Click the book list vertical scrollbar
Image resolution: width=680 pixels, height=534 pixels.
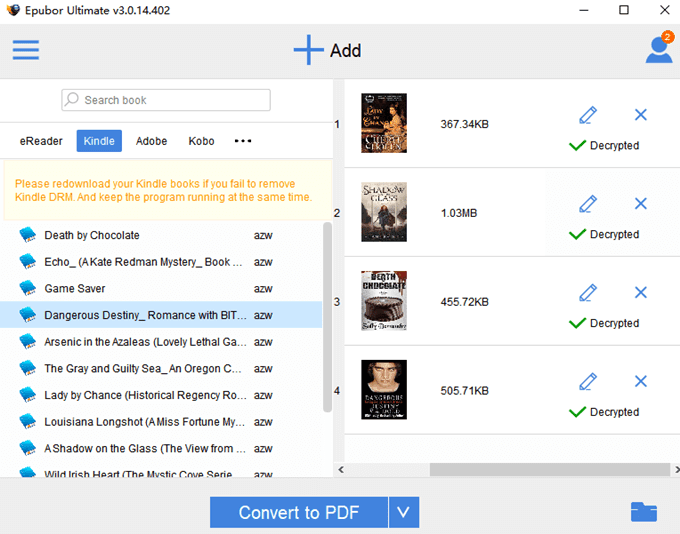[327, 317]
